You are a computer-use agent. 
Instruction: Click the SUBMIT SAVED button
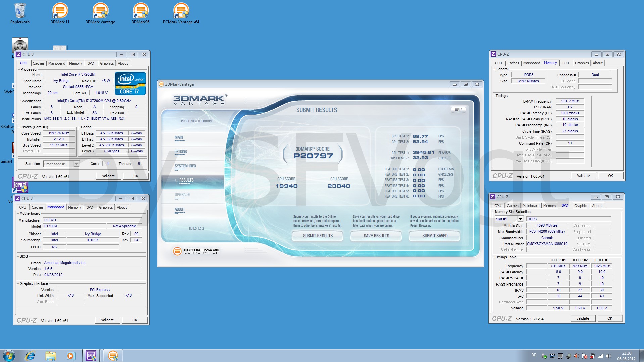click(435, 236)
